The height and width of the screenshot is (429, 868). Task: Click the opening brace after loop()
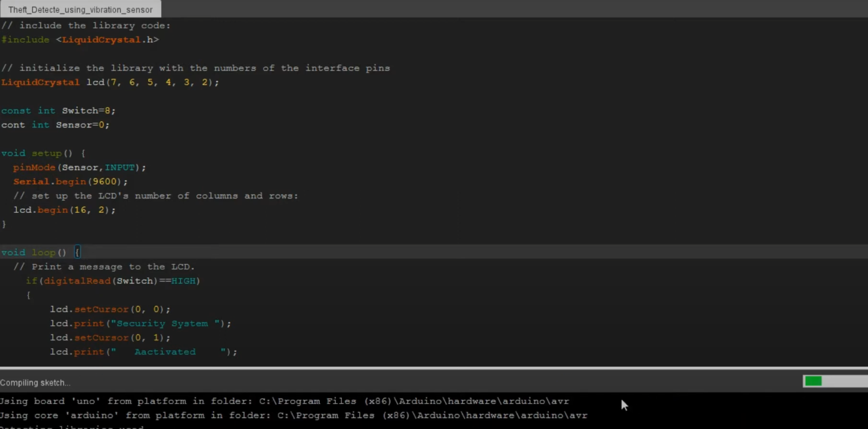(77, 252)
